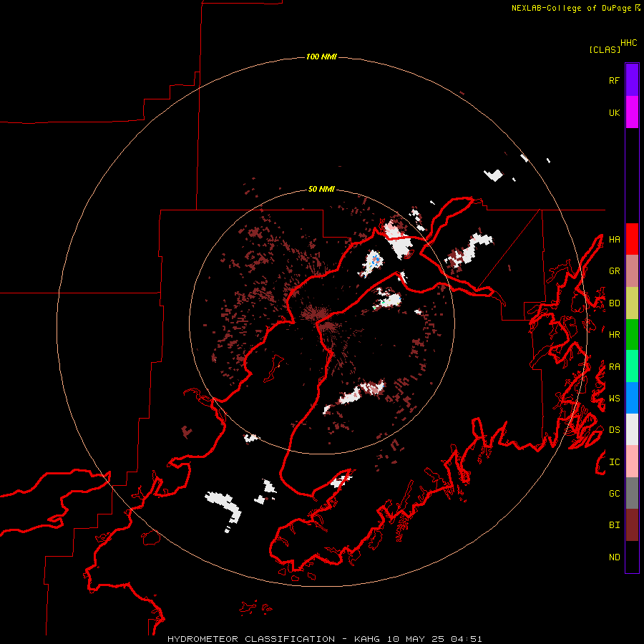The image size is (644, 644).
Task: Click the RF purple legend swatch
Action: point(632,80)
